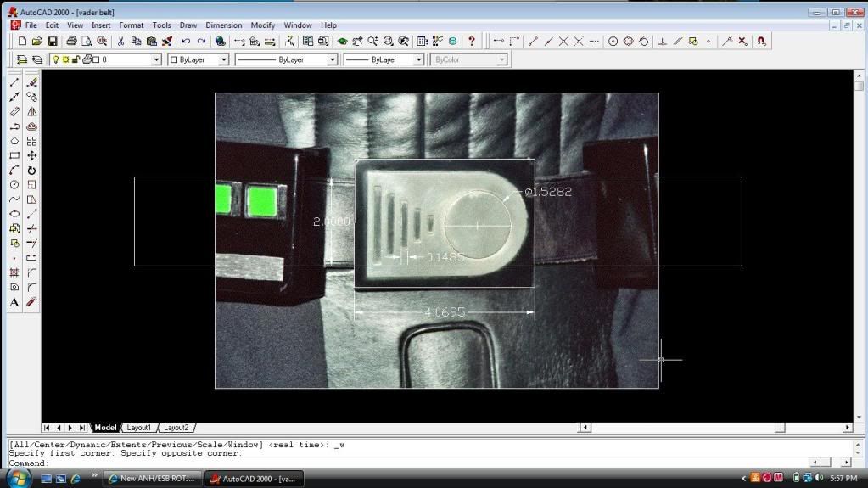This screenshot has height=488, width=868.
Task: Switch to the Layout1 tab
Action: click(138, 428)
